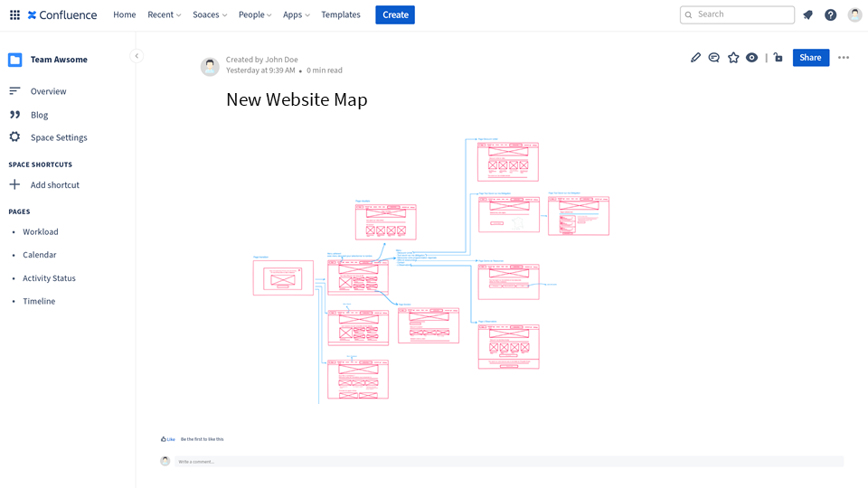Screen dimensions: 868x488
Task: Open the Workload page
Action: coord(41,232)
